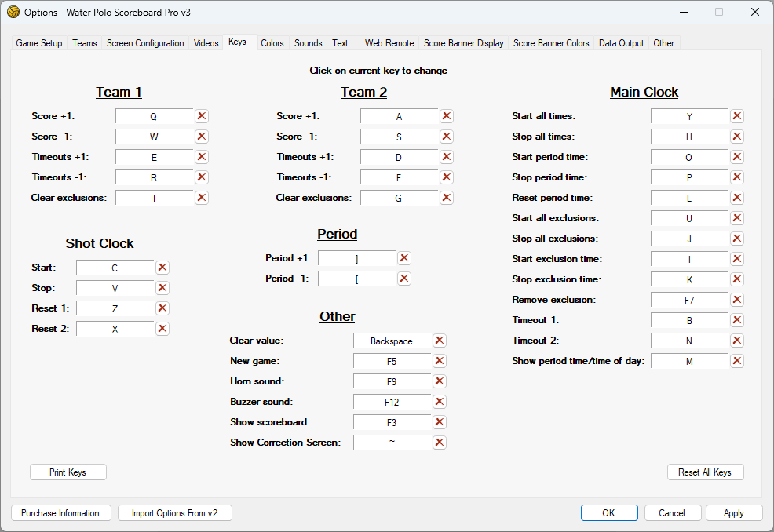This screenshot has height=532, width=774.
Task: Delete the Period +1 key assignment
Action: (404, 258)
